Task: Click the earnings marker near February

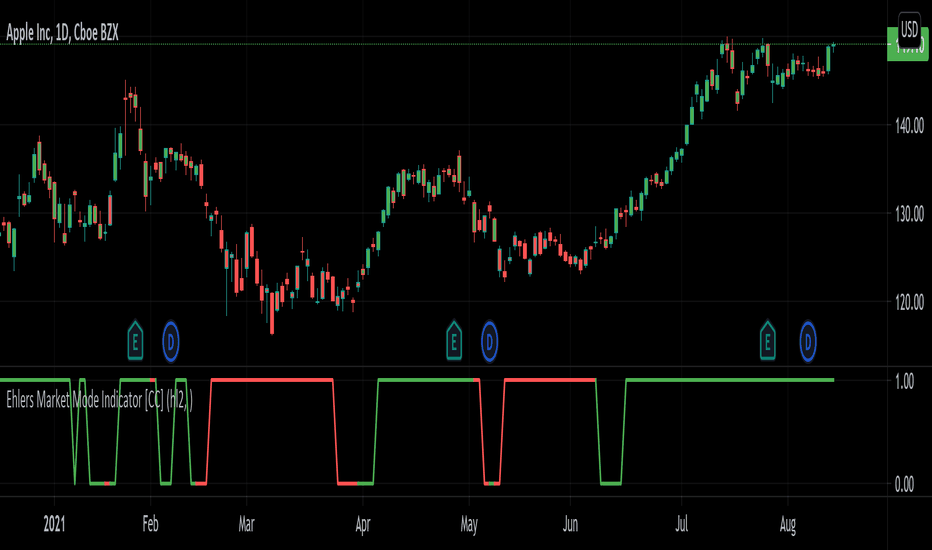Action: [x=136, y=341]
